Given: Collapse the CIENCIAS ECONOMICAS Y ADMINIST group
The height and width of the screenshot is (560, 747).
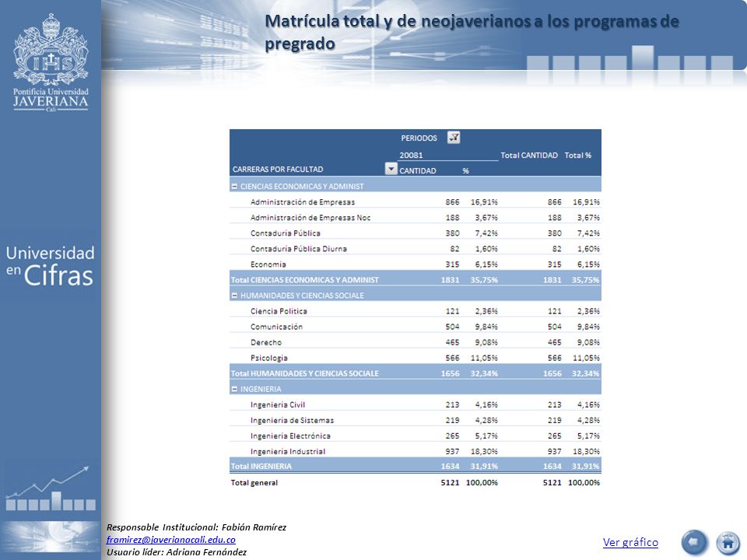Looking at the screenshot, I should click(234, 187).
